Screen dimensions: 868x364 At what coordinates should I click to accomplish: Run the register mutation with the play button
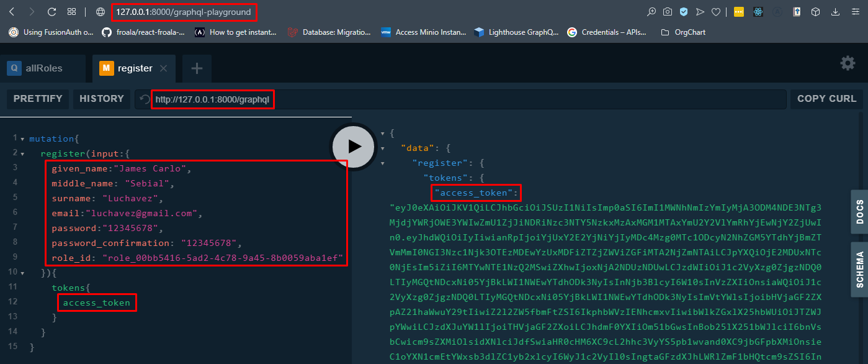(x=354, y=146)
